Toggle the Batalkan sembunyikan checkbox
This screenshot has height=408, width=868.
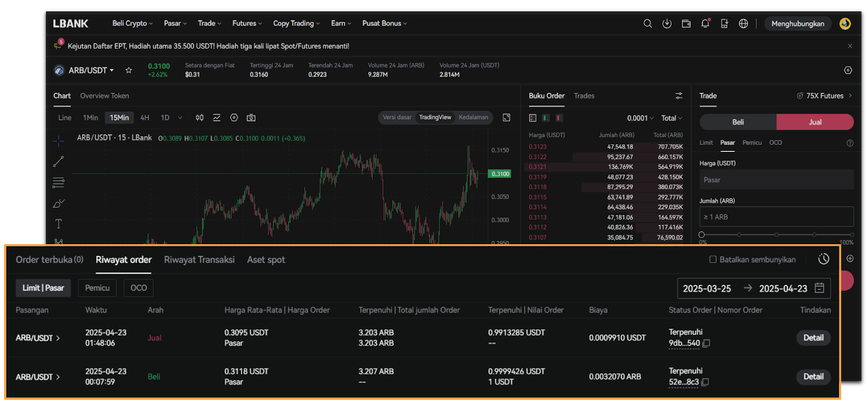(x=713, y=259)
